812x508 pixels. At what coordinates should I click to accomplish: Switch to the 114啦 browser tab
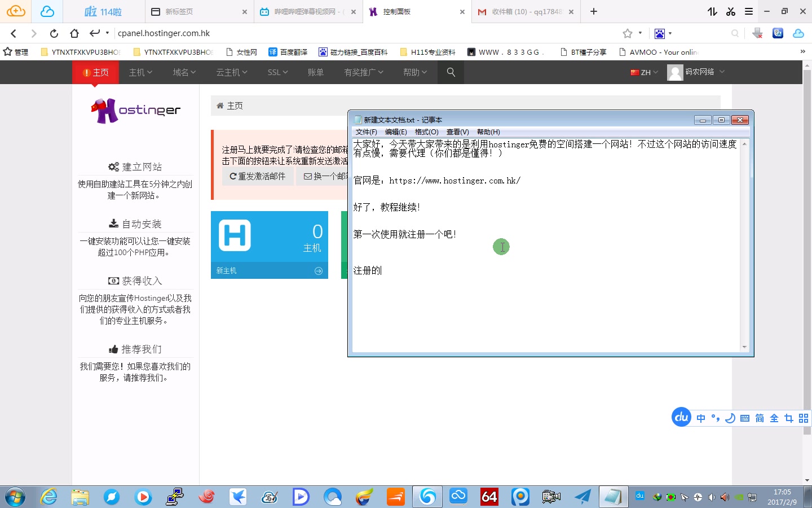click(x=103, y=11)
